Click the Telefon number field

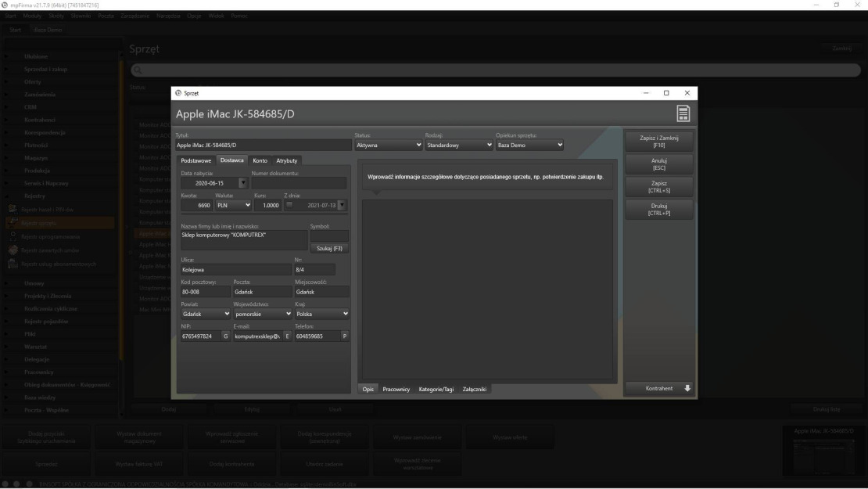coord(317,336)
